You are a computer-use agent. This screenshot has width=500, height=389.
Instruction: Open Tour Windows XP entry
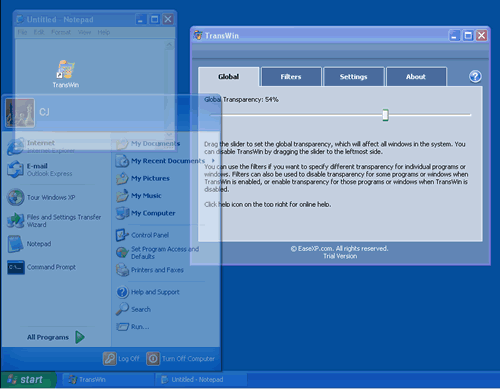click(41, 197)
